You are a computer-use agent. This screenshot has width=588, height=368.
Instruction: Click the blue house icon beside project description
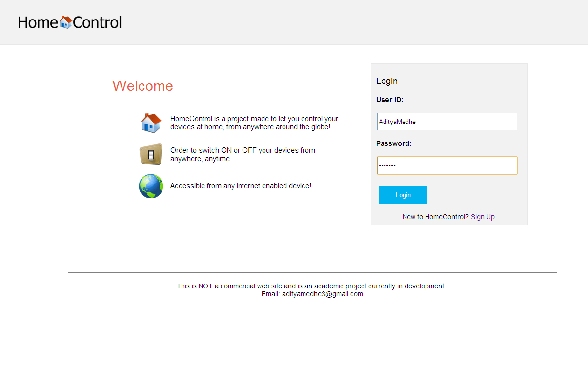(151, 123)
